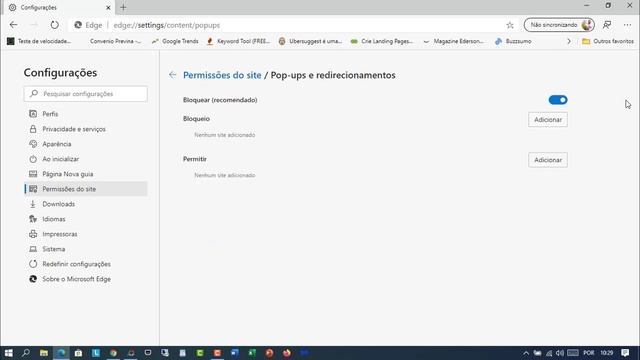Go back using the arrow beside Permissões do site

pos(172,75)
